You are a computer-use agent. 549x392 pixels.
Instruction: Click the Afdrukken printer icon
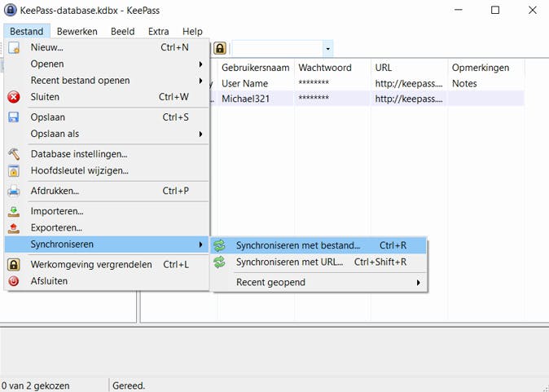click(14, 191)
